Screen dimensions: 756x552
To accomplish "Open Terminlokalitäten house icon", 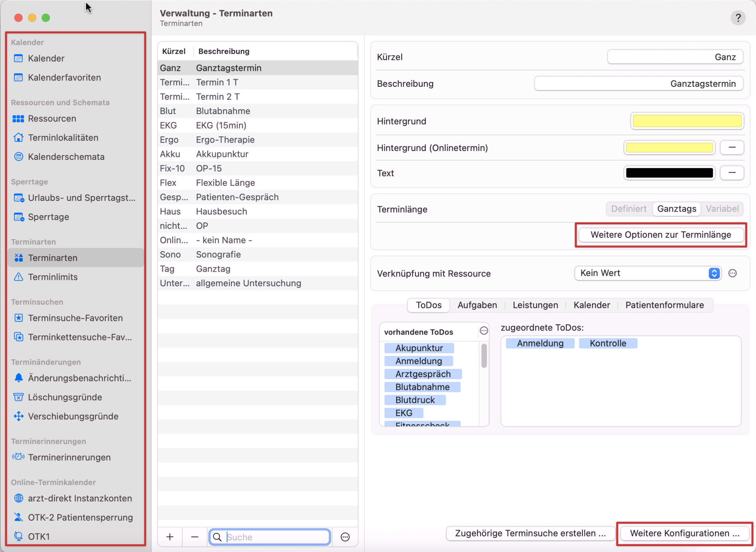I will (x=18, y=138).
